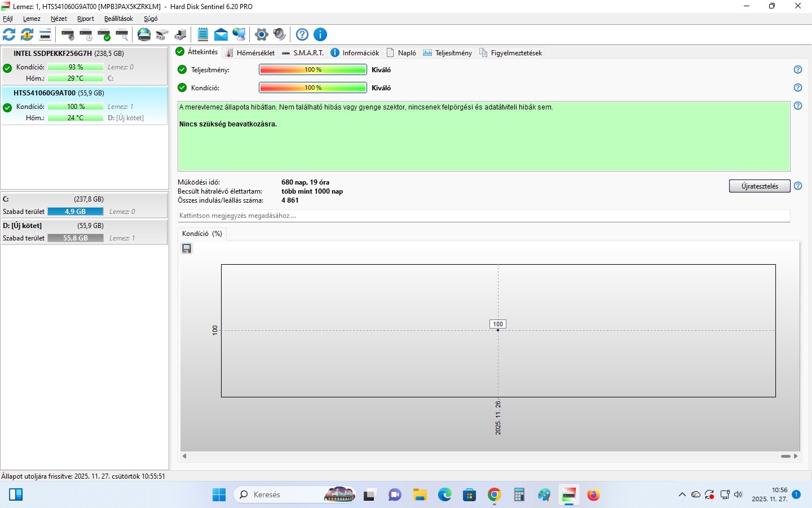Viewport: 812px width, 508px height.
Task: Open the notepad report icon
Action: [x=203, y=34]
